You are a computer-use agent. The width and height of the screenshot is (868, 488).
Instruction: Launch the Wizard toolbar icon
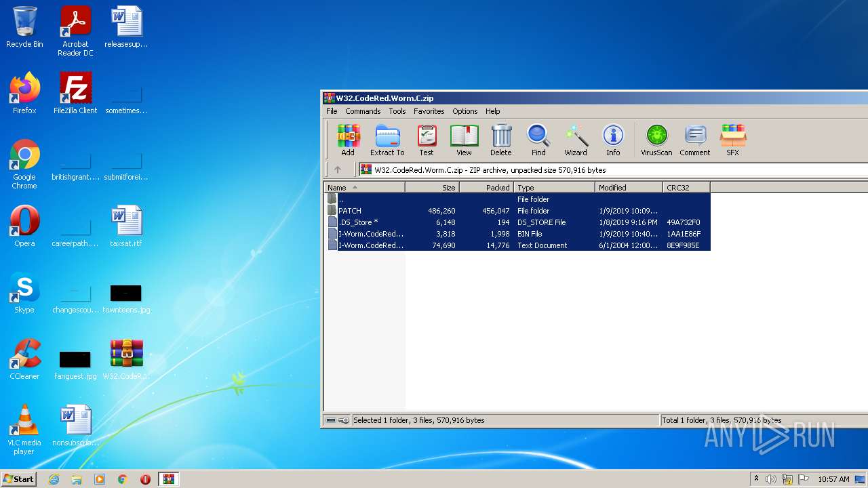coord(576,140)
